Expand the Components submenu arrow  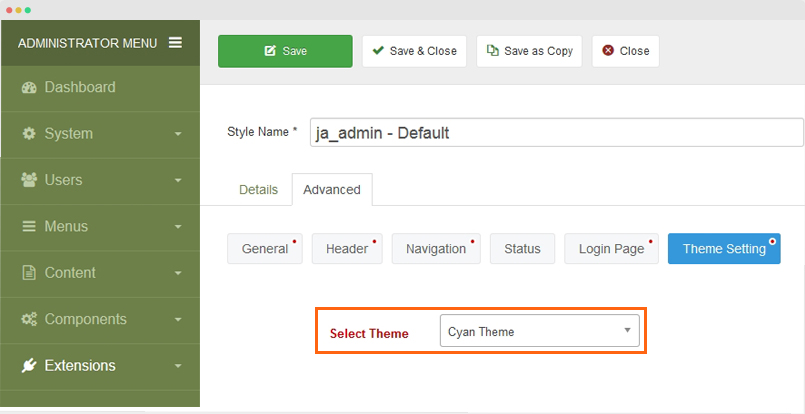pos(178,319)
